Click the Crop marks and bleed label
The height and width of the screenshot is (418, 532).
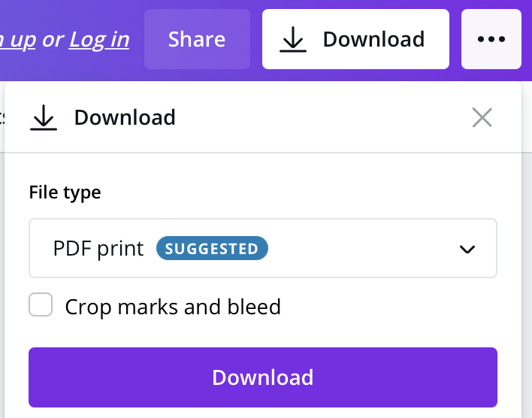(x=173, y=307)
